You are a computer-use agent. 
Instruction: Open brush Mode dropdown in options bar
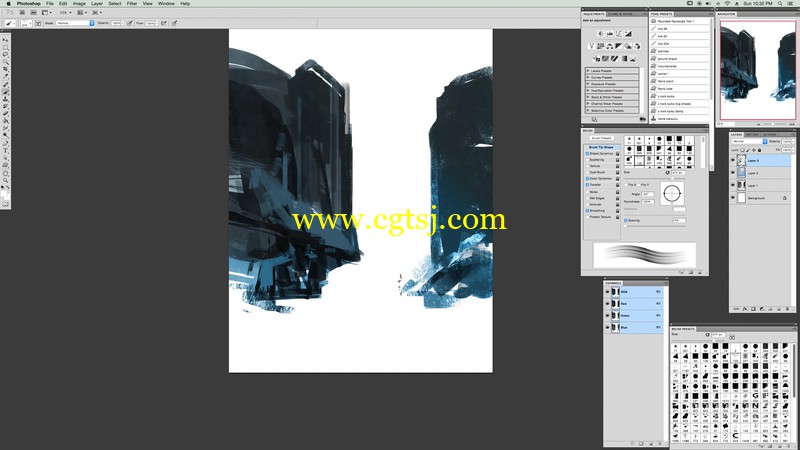pyautogui.click(x=75, y=23)
